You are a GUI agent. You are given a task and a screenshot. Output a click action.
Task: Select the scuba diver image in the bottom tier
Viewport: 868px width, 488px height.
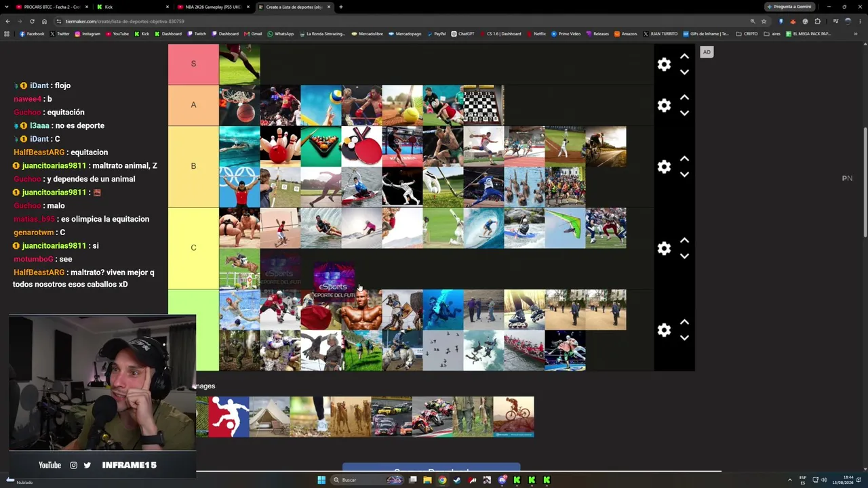[443, 310]
